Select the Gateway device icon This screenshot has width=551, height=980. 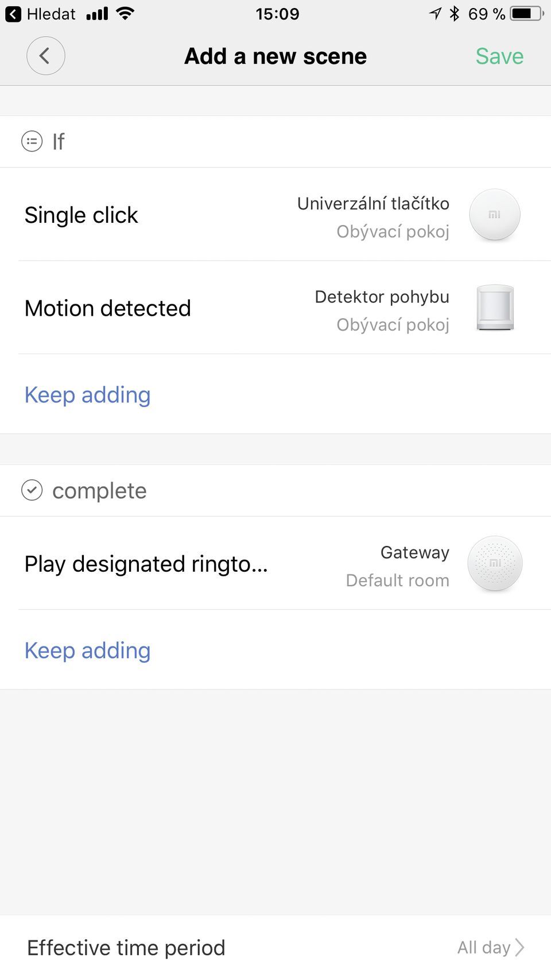[x=495, y=564]
